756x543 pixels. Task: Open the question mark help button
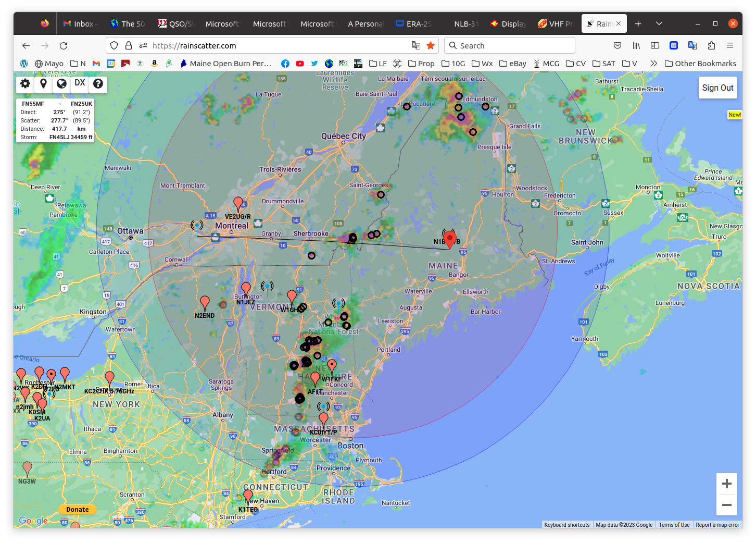click(98, 84)
